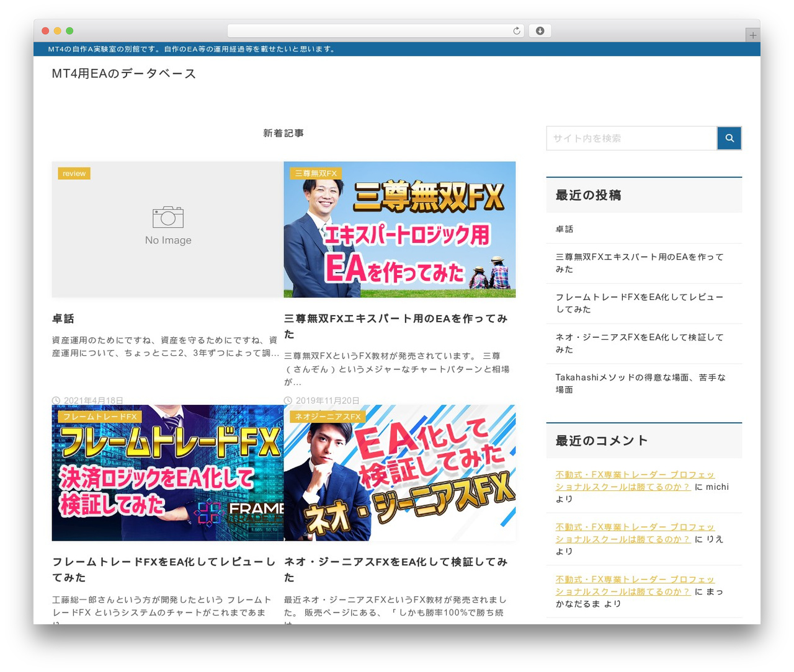Open article title 三尊無双FXエキスパート用のEAを作ってみた

pos(396,326)
